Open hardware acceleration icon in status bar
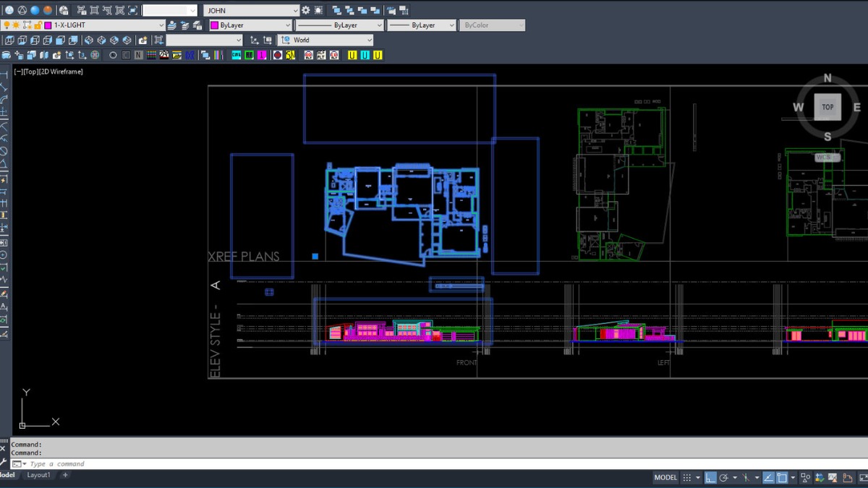This screenshot has height=488, width=868. pos(819,477)
